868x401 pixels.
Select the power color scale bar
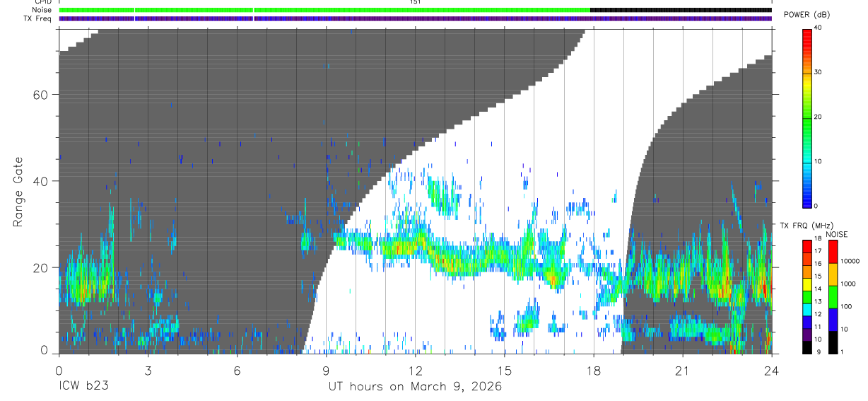pyautogui.click(x=807, y=117)
